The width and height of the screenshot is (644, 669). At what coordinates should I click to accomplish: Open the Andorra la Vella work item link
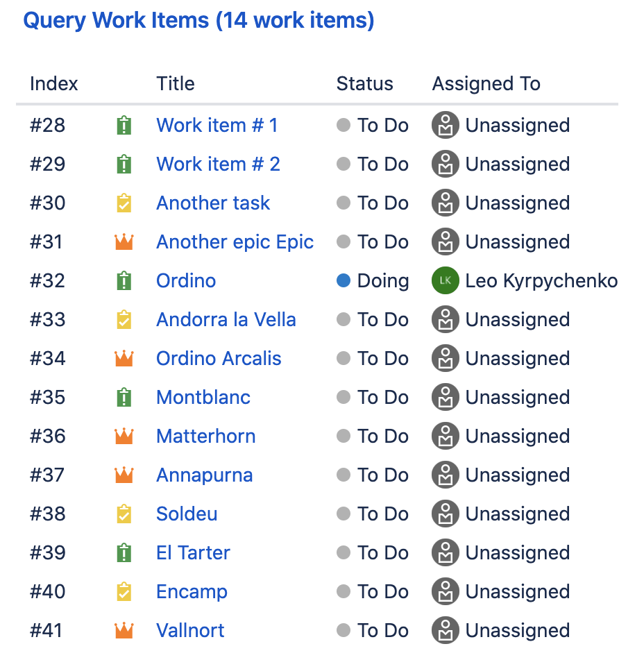[226, 320]
